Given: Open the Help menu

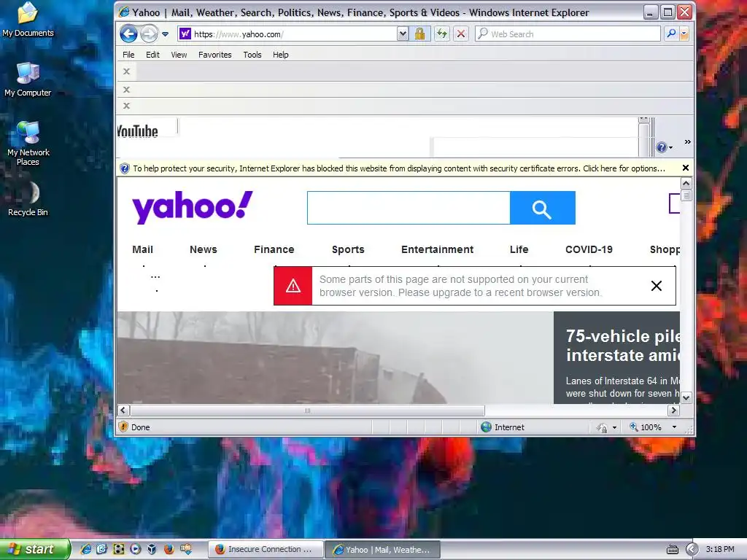Looking at the screenshot, I should coord(281,55).
